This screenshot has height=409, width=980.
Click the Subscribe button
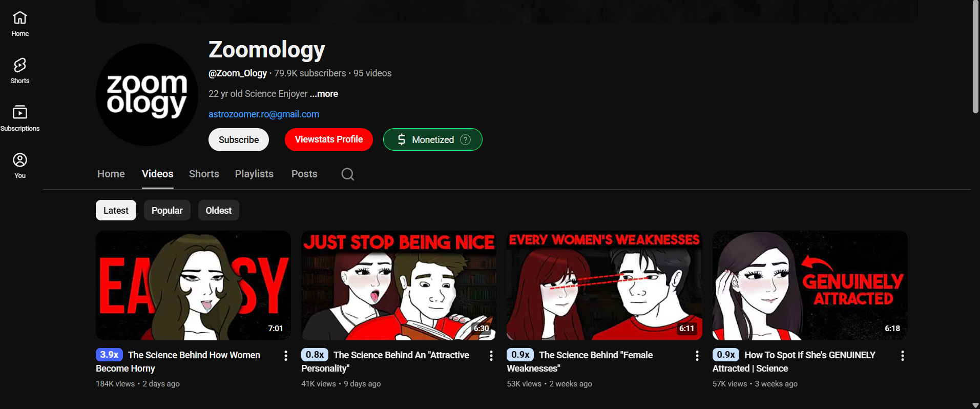[239, 140]
